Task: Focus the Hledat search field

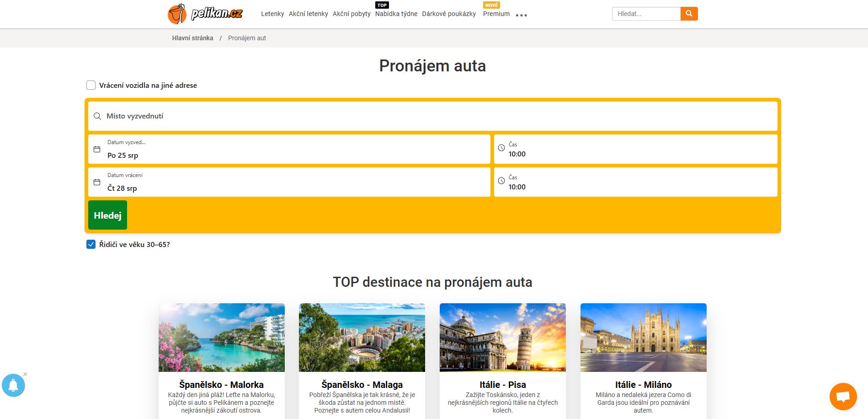Action: click(x=646, y=14)
